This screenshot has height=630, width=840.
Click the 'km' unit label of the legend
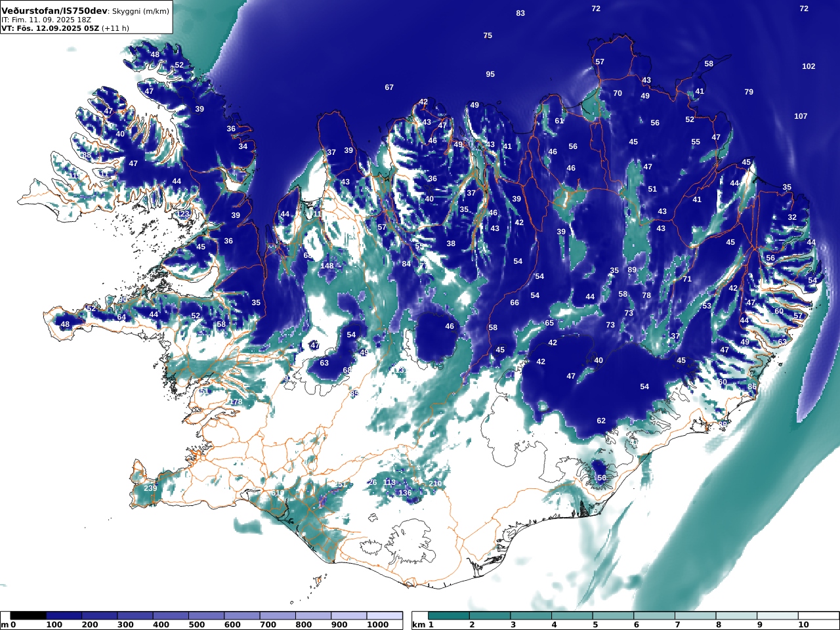(419, 625)
